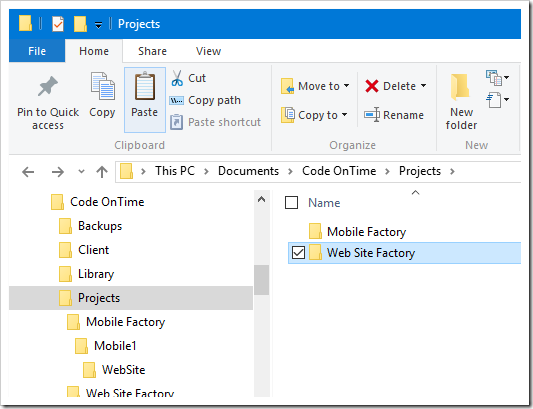The image size is (533, 409).
Task: Toggle the select-all checkbox beside Name
Action: (291, 203)
